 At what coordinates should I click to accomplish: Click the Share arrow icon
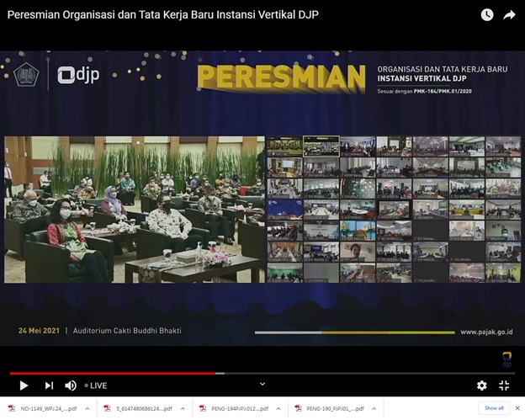509,15
